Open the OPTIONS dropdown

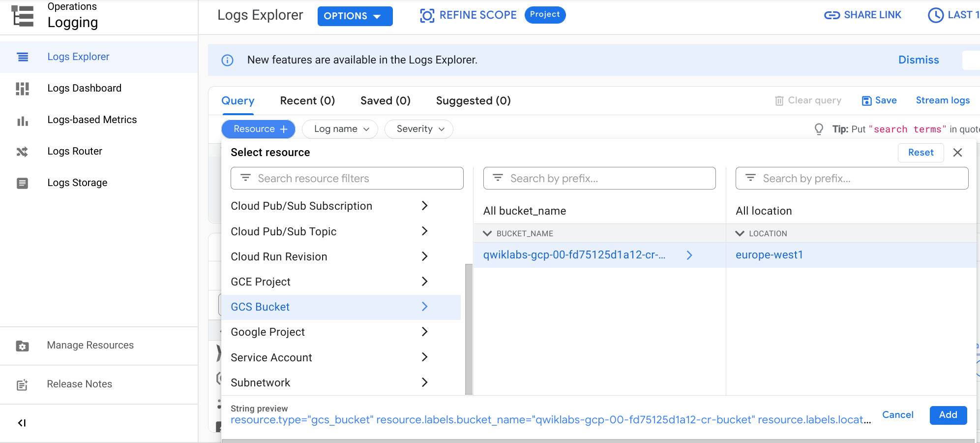click(x=355, y=16)
